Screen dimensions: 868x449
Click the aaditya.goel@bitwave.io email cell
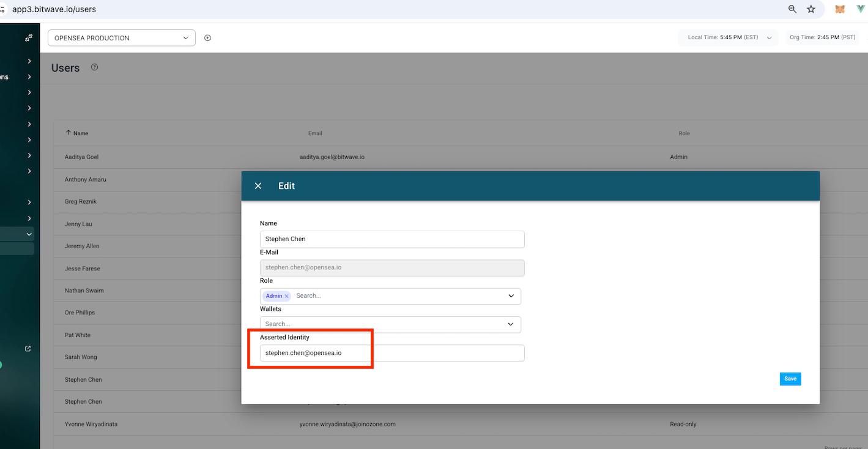[332, 157]
